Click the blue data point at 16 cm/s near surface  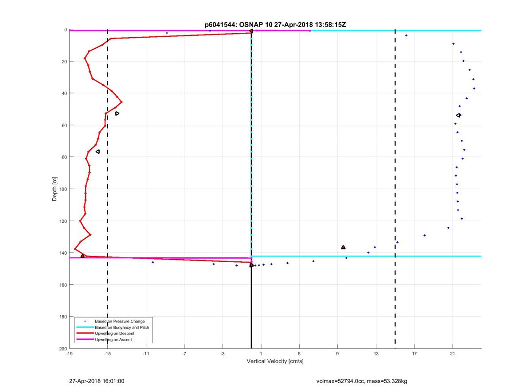(x=406, y=35)
